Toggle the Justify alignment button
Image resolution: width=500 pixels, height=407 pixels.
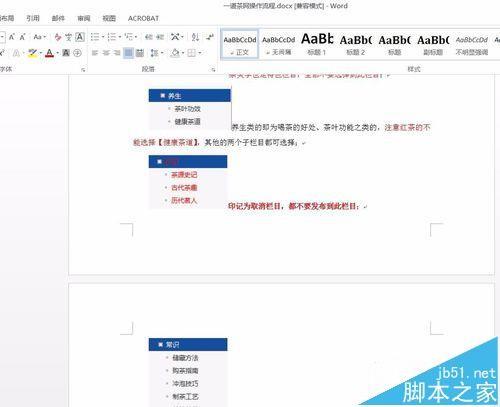click(x=128, y=53)
